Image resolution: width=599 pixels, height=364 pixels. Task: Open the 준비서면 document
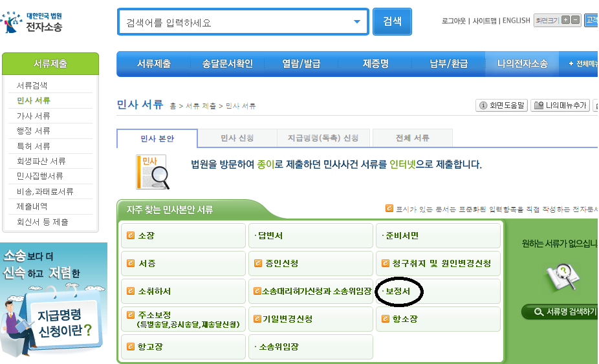click(438, 236)
